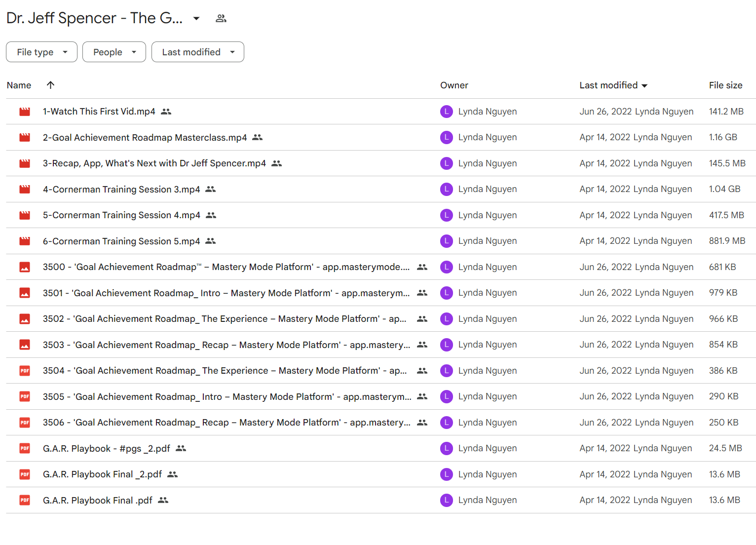Select the 3501 - Roadmap_ Intro image file
The image size is (756, 545).
tap(227, 293)
